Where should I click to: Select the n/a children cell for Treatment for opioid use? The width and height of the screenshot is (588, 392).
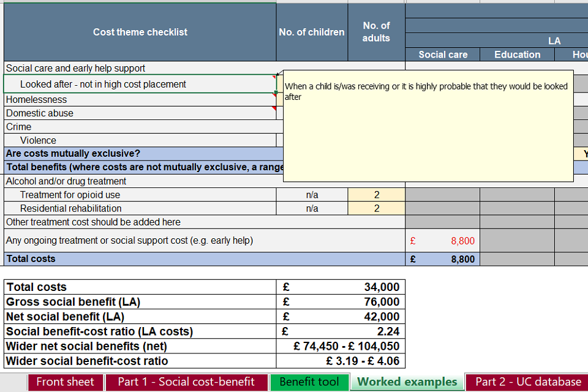click(312, 195)
